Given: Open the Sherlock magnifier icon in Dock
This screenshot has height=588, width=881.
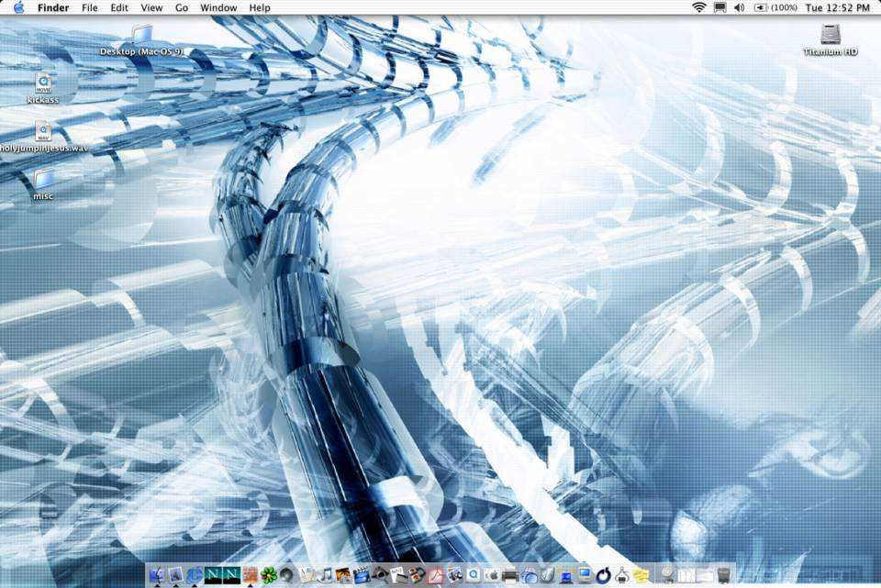Looking at the screenshot, I should tap(380, 575).
